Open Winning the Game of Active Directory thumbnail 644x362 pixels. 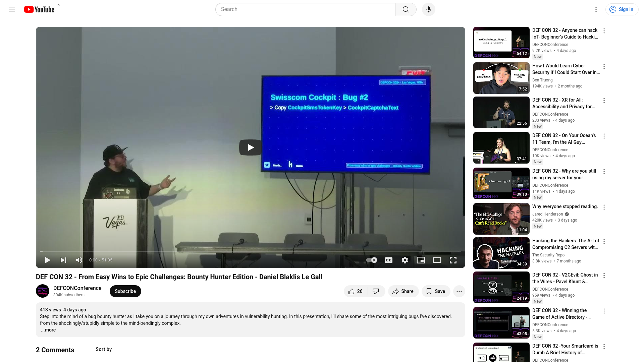[x=501, y=323]
